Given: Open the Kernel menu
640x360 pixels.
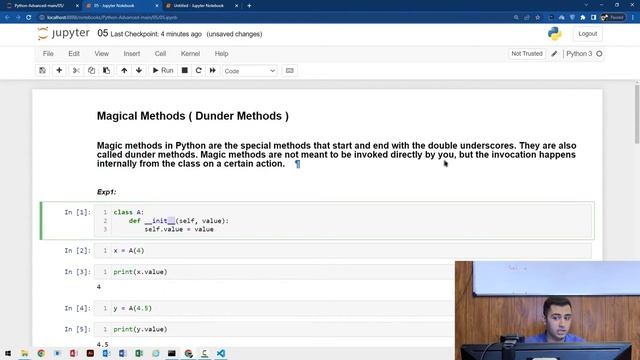Looking at the screenshot, I should coord(190,53).
